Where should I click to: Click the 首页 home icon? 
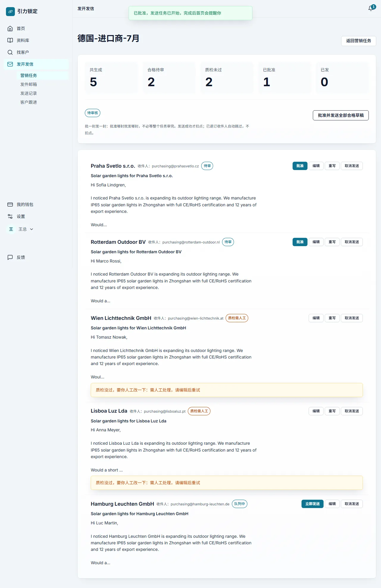tap(10, 29)
